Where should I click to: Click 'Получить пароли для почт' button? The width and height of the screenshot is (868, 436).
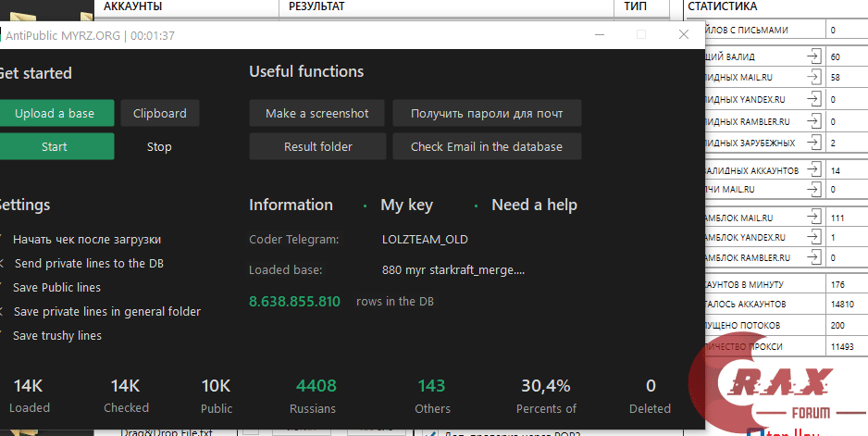click(x=487, y=113)
